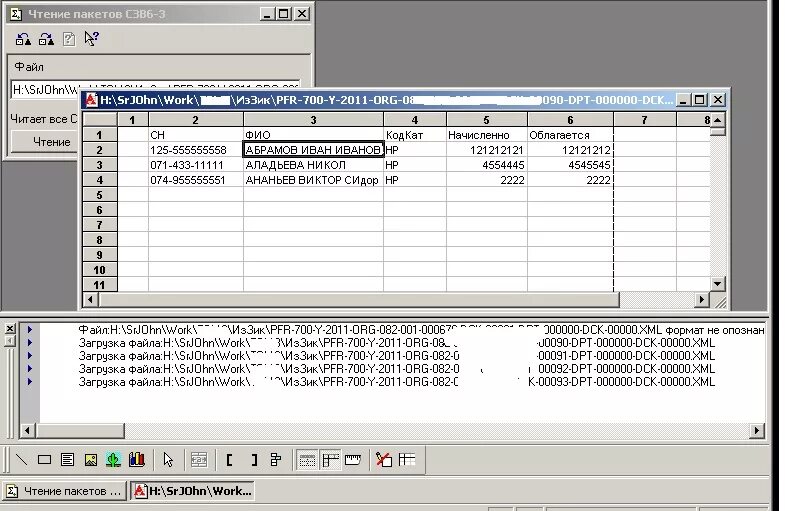Click the crossed-out red pencil icon

384,459
